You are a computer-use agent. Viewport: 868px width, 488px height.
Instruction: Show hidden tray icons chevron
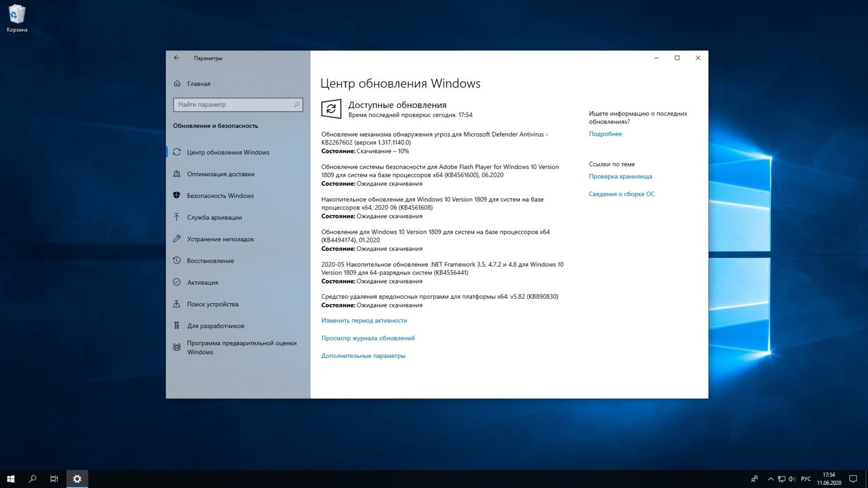(770, 479)
